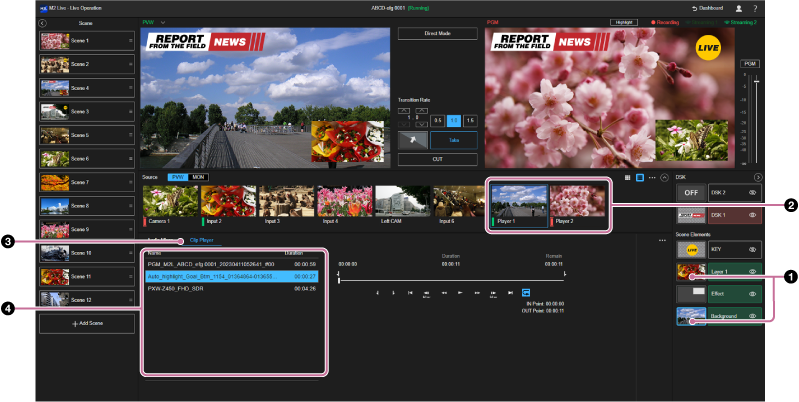Expand the DSK panel arrow

[x=757, y=177]
